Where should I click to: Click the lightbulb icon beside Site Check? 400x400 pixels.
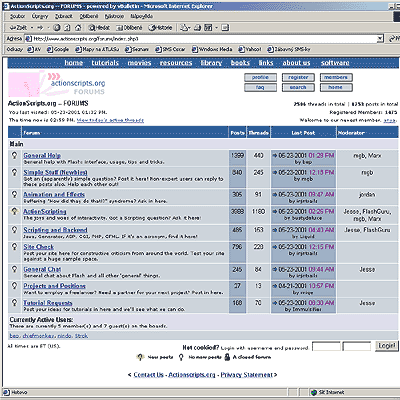point(14,247)
